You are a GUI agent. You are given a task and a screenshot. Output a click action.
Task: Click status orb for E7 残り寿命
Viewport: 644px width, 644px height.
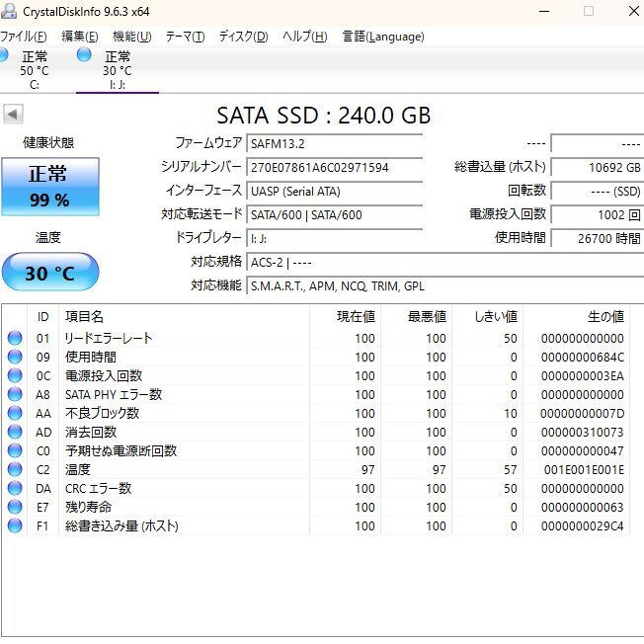(x=15, y=507)
